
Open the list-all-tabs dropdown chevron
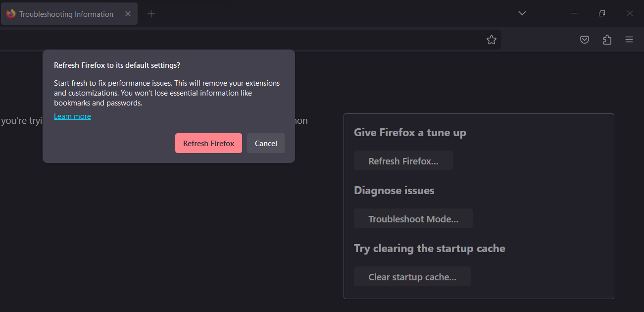[x=522, y=13]
